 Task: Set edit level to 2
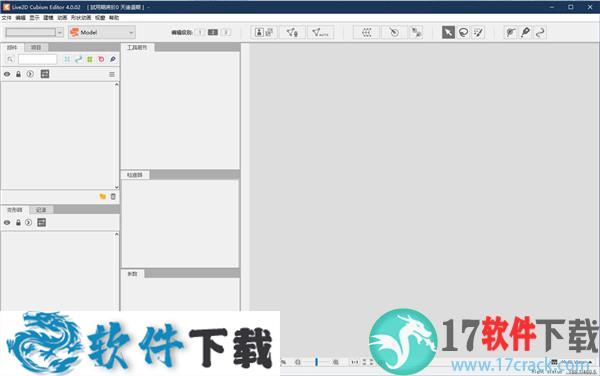tap(213, 33)
